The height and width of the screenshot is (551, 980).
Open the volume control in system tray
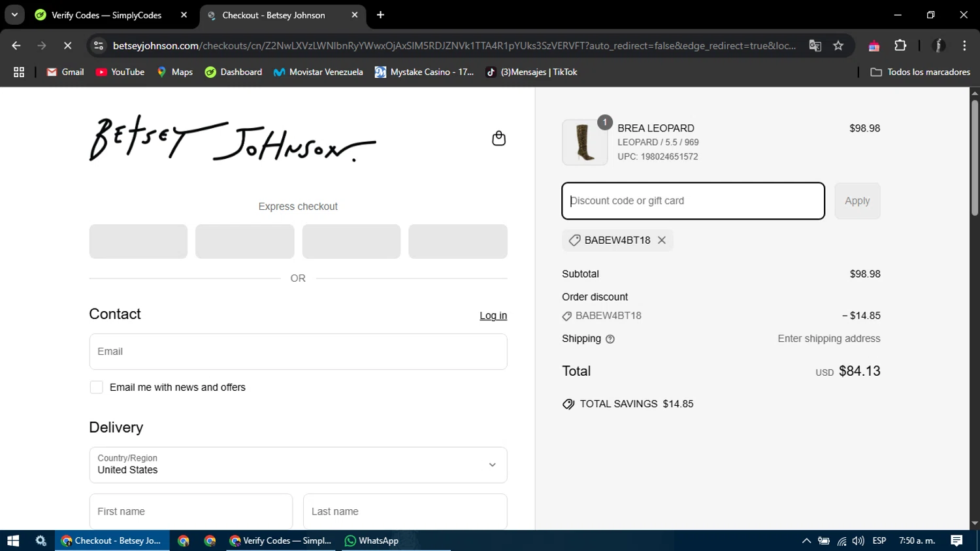click(x=858, y=541)
